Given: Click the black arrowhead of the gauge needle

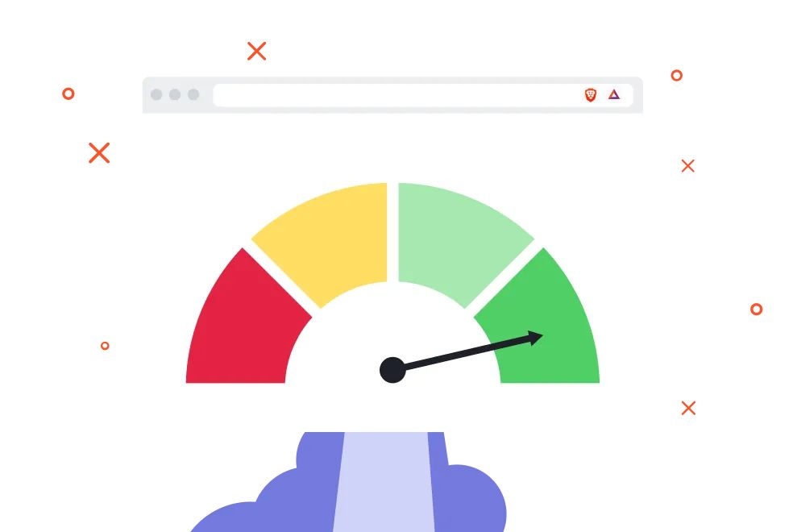Looking at the screenshot, I should coord(534,338).
